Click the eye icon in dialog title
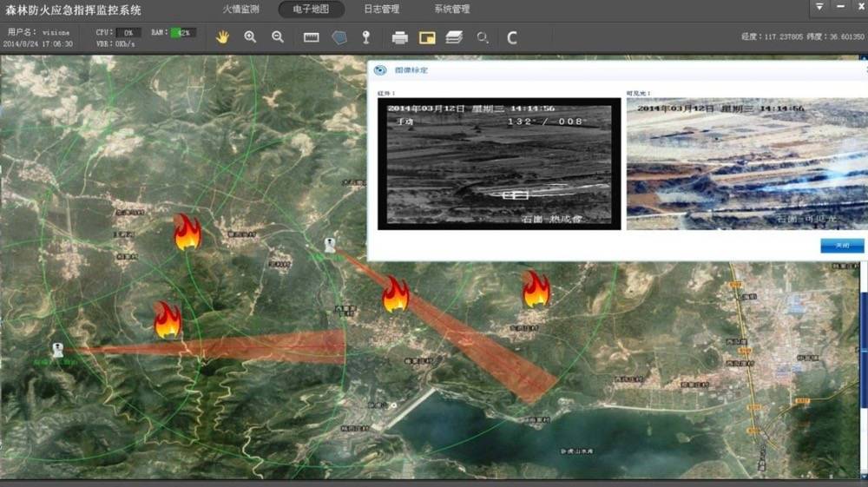 pyautogui.click(x=380, y=70)
